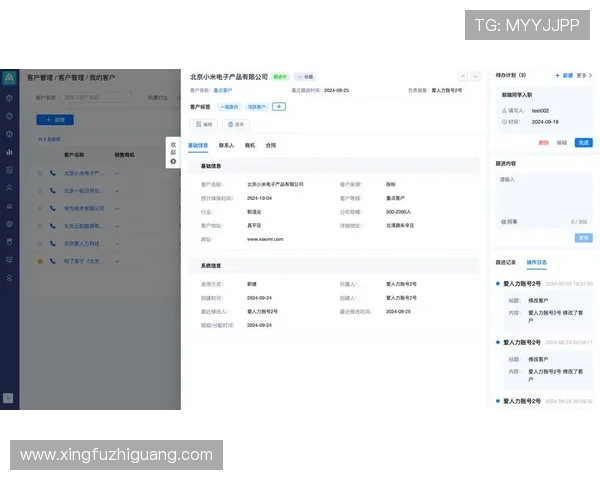Click the 发布 publish button
Viewport: 600px width, 480px height.
tap(584, 238)
